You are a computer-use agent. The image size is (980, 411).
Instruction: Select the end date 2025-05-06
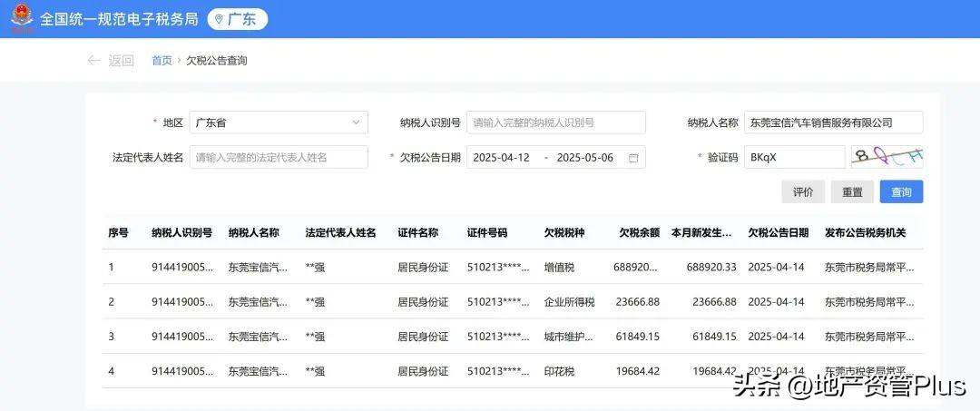(585, 157)
